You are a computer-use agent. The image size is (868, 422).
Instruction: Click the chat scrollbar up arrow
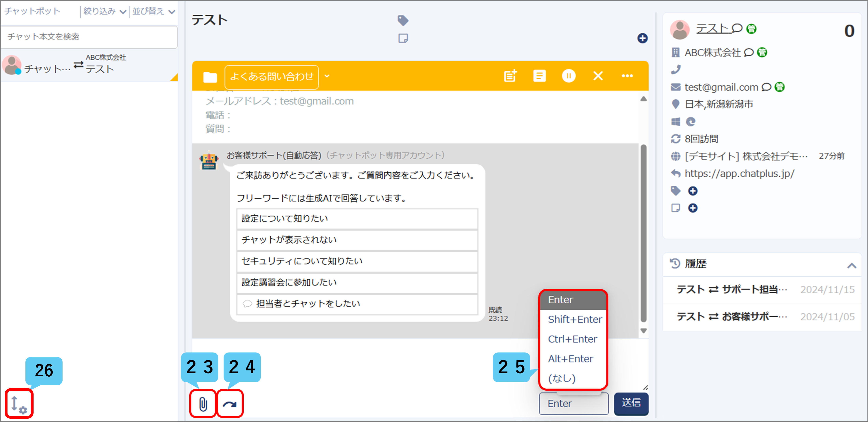[x=643, y=99]
